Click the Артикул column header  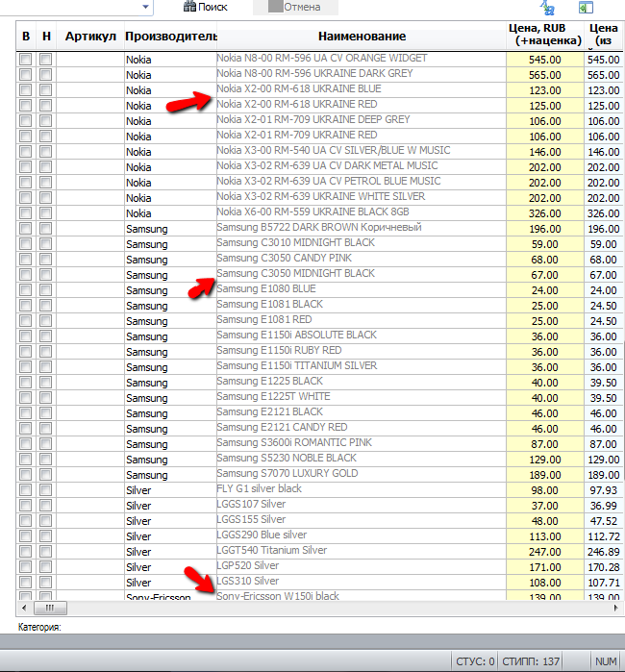coord(90,36)
